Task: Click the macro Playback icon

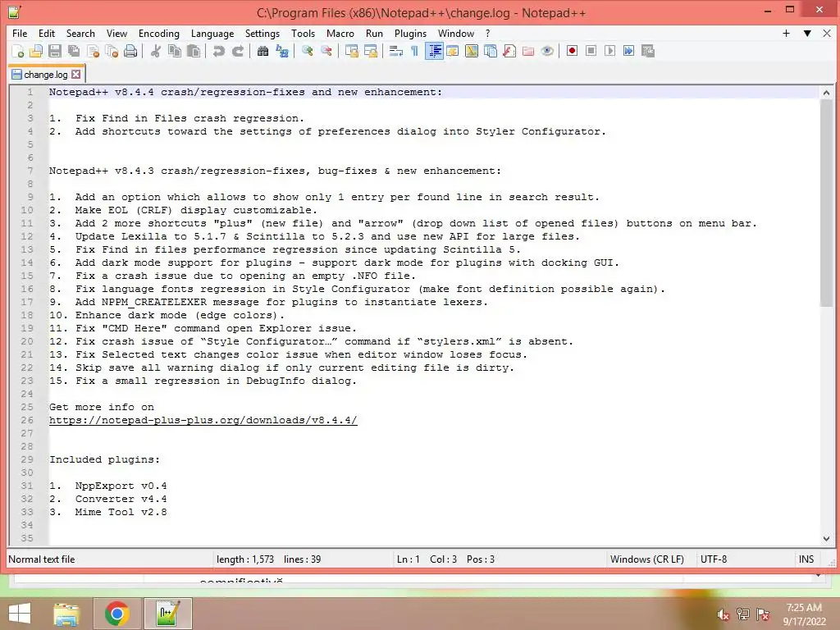Action: pos(609,51)
